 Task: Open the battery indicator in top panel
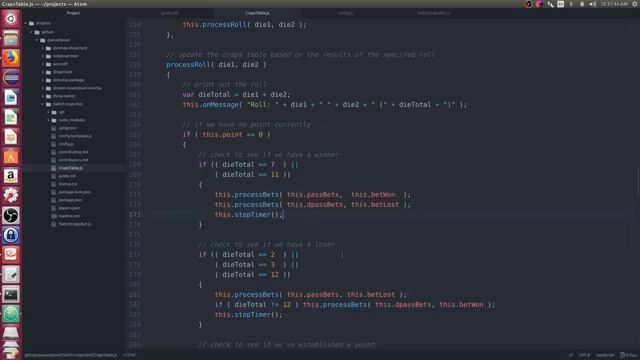pyautogui.click(x=582, y=4)
